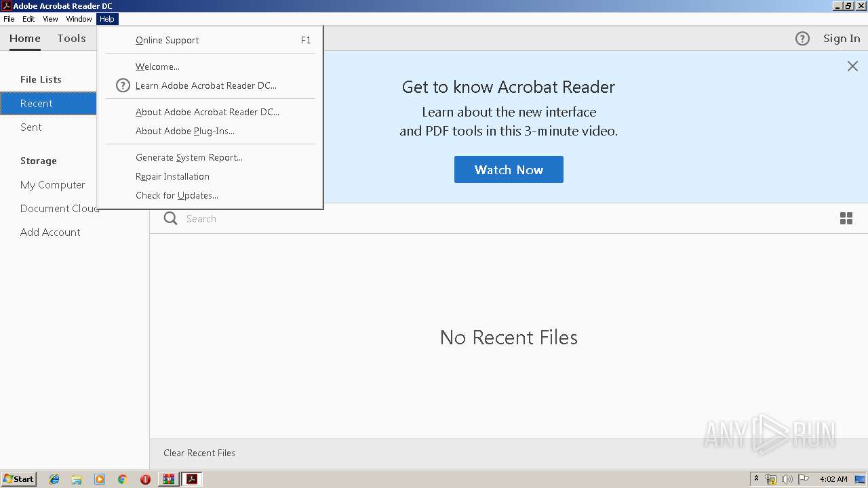The height and width of the screenshot is (488, 868).
Task: Open Google Chrome from the taskbar
Action: coord(122,479)
